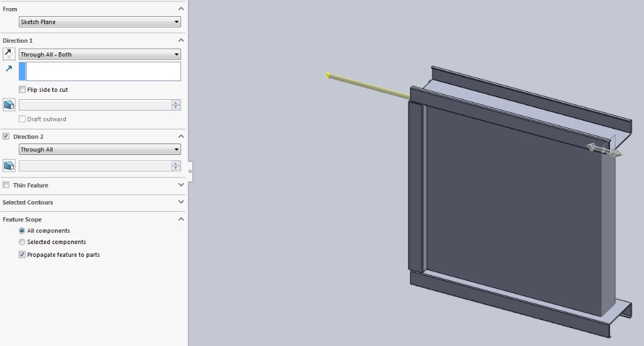Viewport: 644px width, 346px height.
Task: Open the Direction 2 Through All dropdown
Action: coord(100,150)
